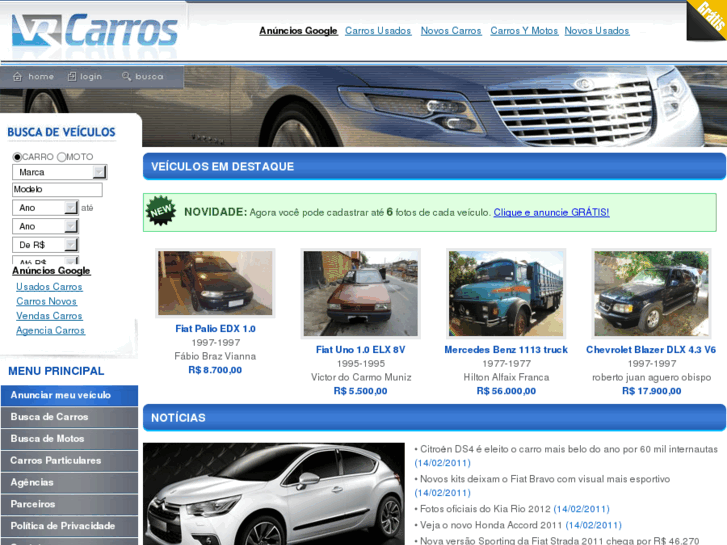
Task: Open Política de Privacidade menu item
Action: coord(70,526)
